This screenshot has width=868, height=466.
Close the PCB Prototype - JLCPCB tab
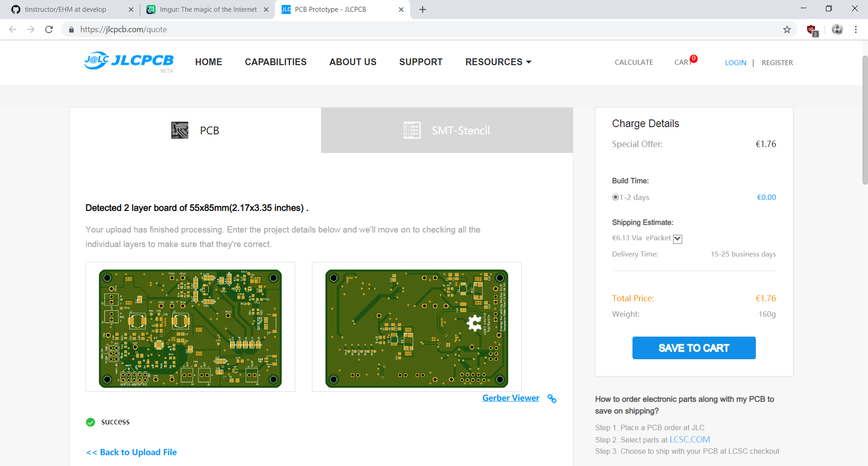[x=401, y=10]
